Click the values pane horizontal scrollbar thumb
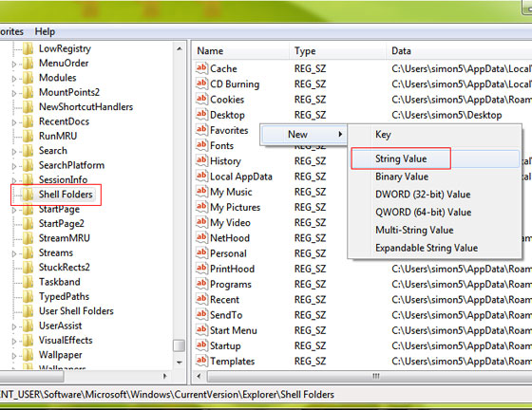The width and height of the screenshot is (532, 410). point(375,376)
